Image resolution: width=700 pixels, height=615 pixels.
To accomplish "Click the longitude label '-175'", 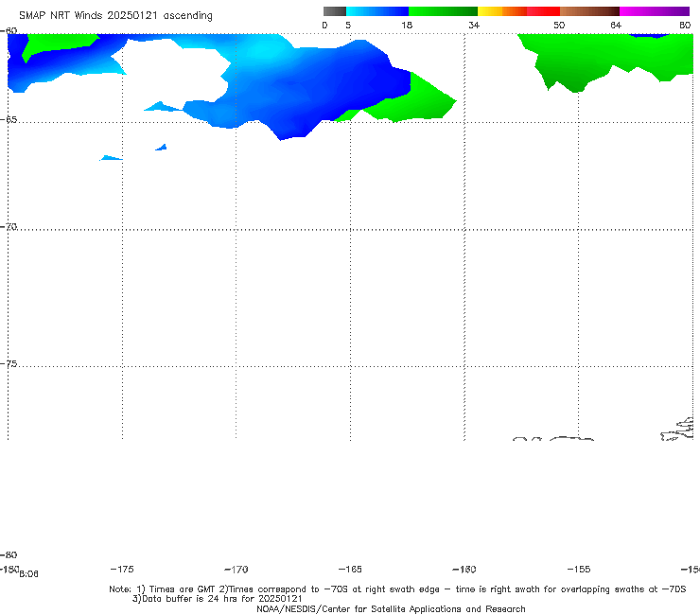I will 122,569.
